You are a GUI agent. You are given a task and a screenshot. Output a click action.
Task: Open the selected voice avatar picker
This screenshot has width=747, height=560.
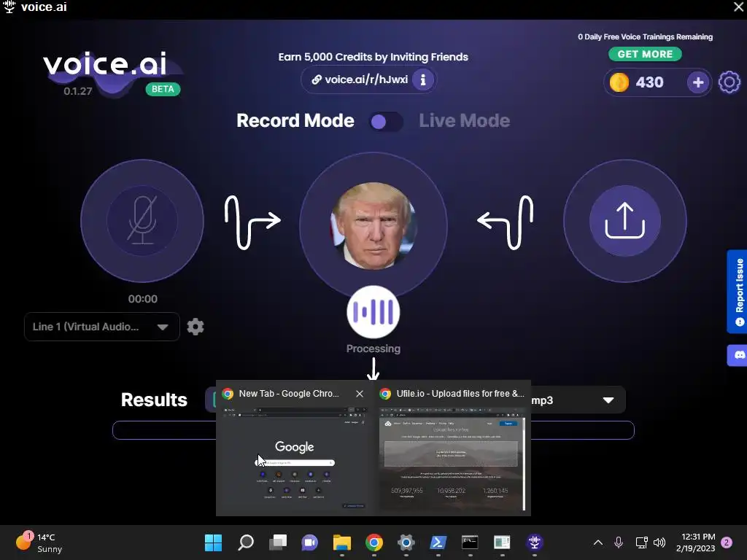click(373, 226)
